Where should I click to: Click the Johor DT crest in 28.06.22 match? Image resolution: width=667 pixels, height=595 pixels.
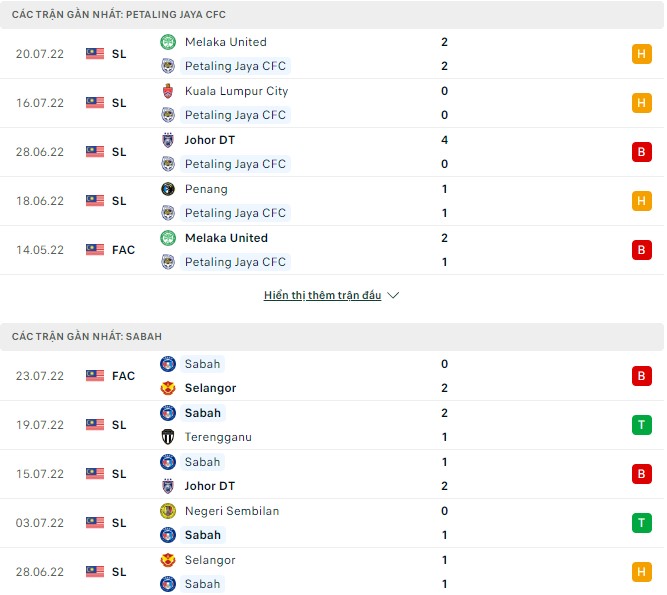tap(168, 140)
